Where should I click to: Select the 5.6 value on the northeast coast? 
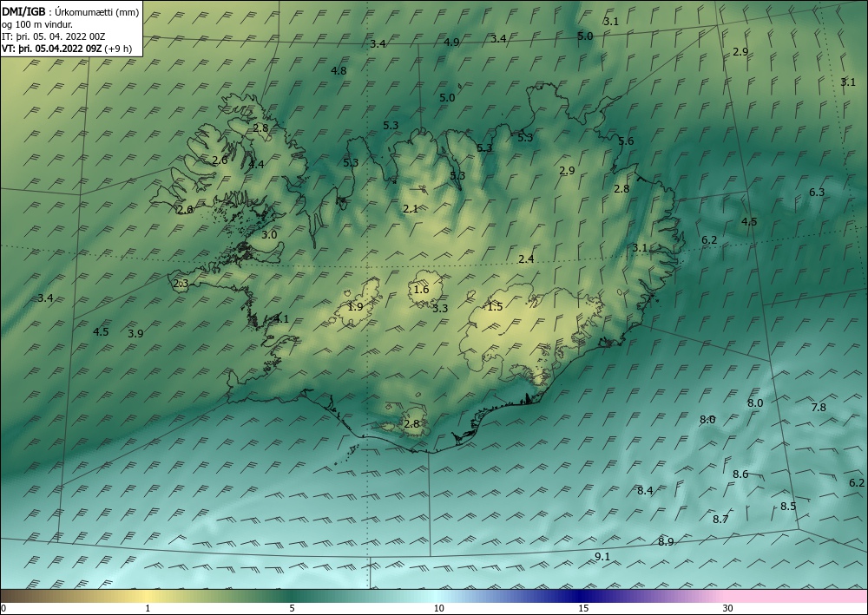(626, 141)
